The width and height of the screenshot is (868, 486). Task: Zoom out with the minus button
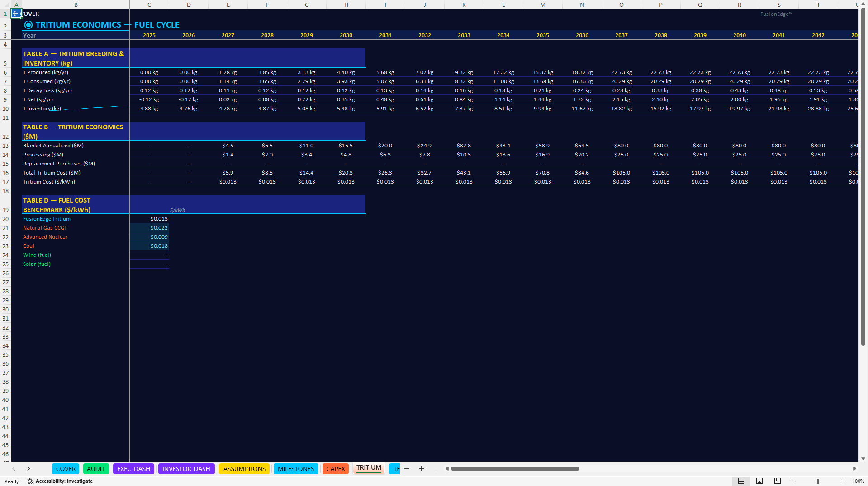(x=791, y=481)
